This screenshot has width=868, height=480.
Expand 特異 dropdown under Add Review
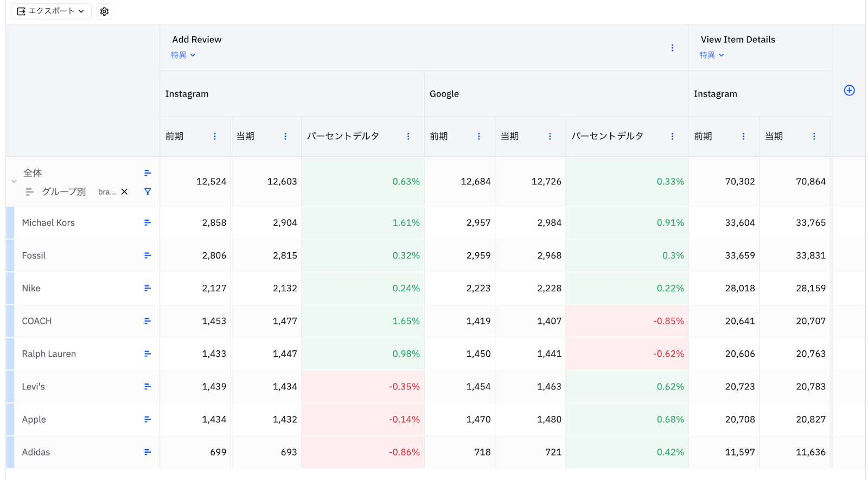click(183, 55)
